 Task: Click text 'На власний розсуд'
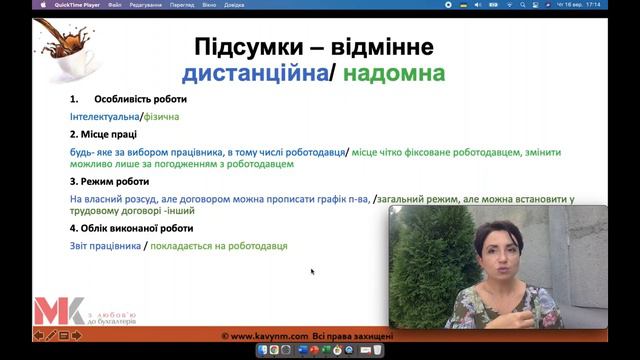[x=113, y=199]
